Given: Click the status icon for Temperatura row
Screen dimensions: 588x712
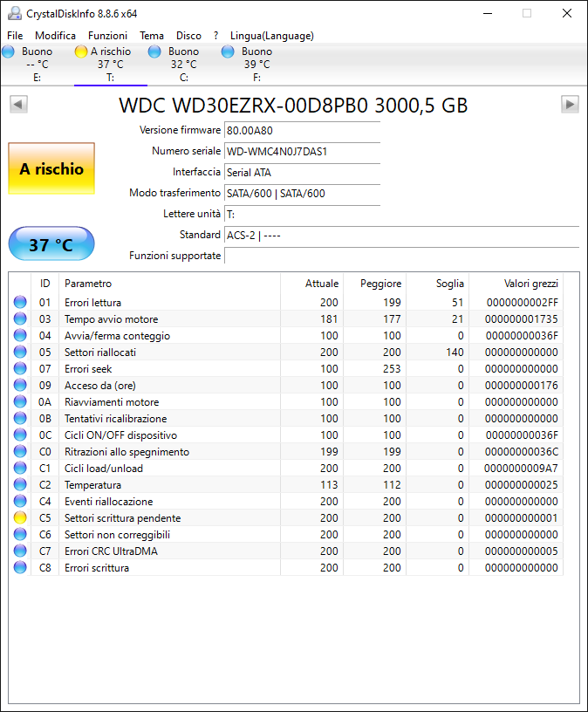Looking at the screenshot, I should pyautogui.click(x=20, y=484).
